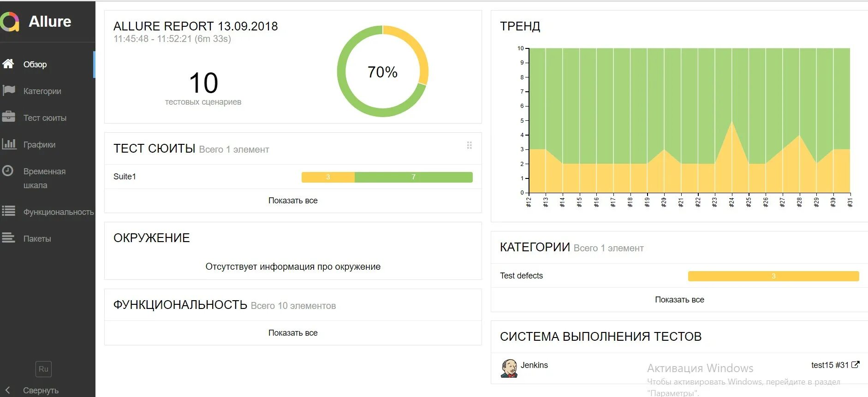Click the ФУНКЦИОНАЛЬНОСТЬ heading
Image resolution: width=868 pixels, height=397 pixels.
(180, 305)
